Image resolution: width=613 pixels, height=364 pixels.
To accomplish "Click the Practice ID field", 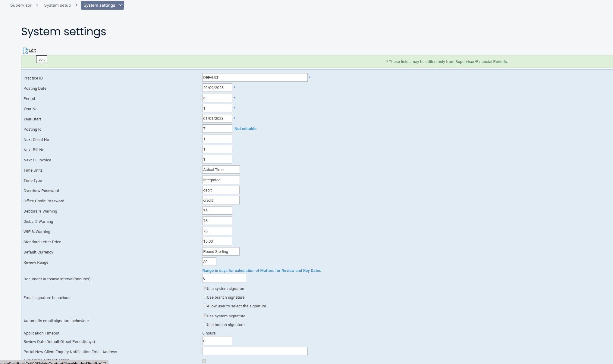I will [255, 77].
